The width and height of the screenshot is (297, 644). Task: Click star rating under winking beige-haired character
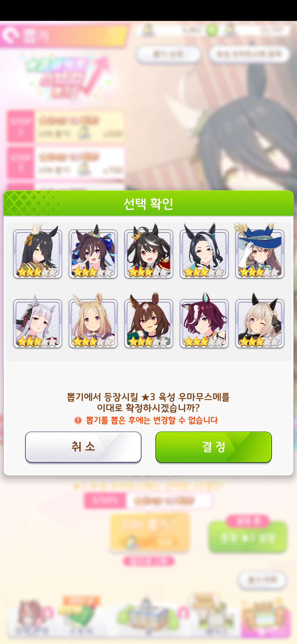pos(260,342)
